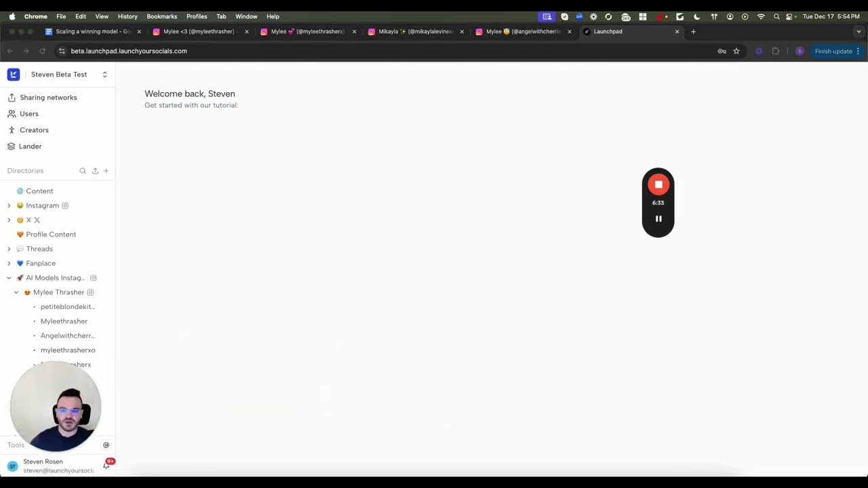Viewport: 868px width, 488px height.
Task: Click the upload icon beside Directories
Action: 95,171
